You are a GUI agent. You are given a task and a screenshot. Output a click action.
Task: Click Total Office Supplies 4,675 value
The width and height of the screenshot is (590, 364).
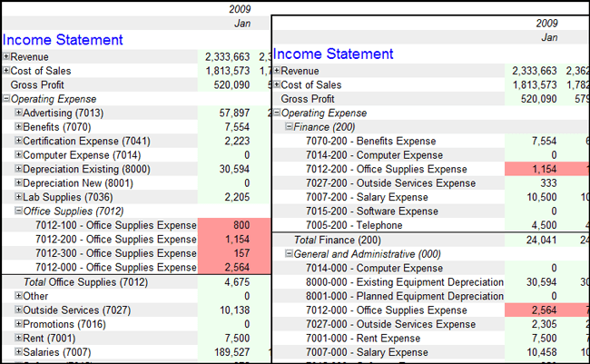tap(237, 282)
